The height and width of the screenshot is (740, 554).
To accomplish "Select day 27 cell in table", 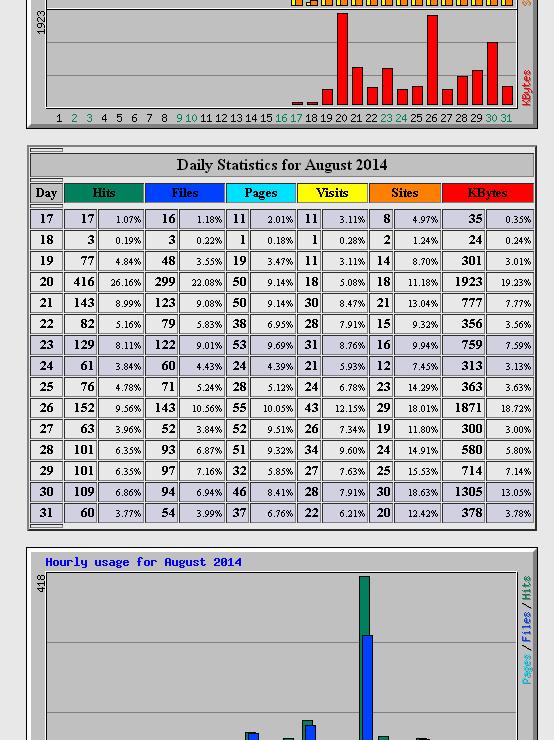I will (46, 429).
